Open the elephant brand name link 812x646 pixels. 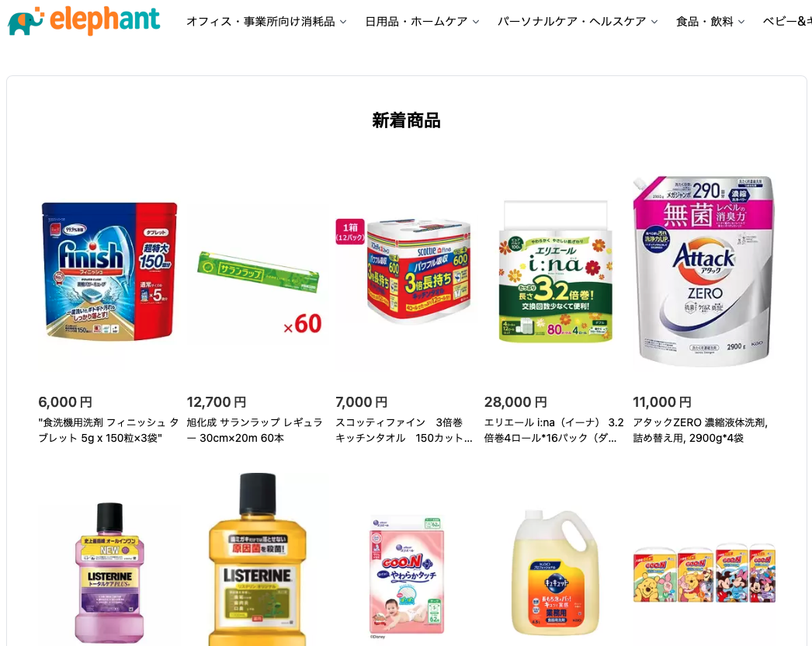pos(105,20)
